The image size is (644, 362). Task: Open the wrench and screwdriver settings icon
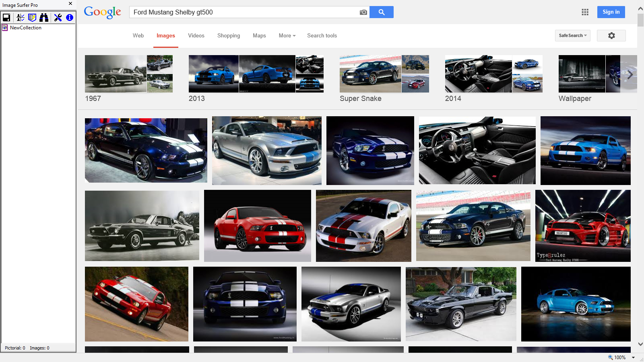point(58,17)
